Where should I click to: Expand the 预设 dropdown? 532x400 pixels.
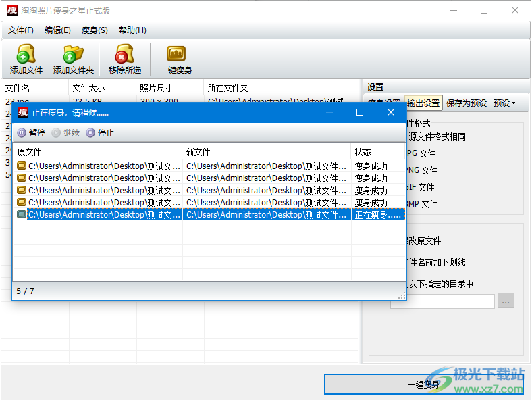click(x=504, y=103)
